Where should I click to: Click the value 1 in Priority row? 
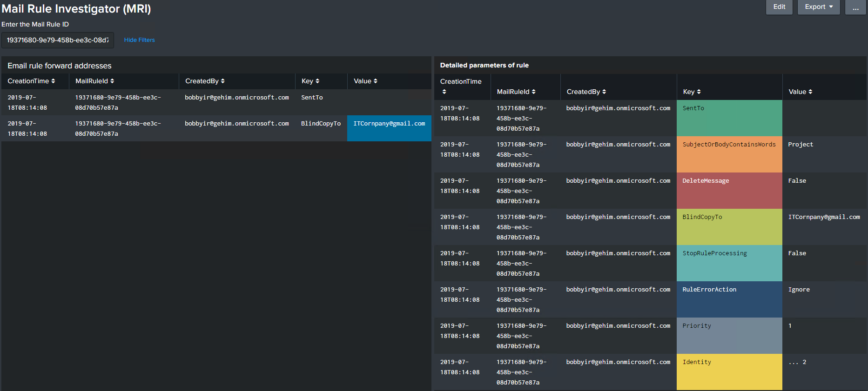click(x=790, y=325)
